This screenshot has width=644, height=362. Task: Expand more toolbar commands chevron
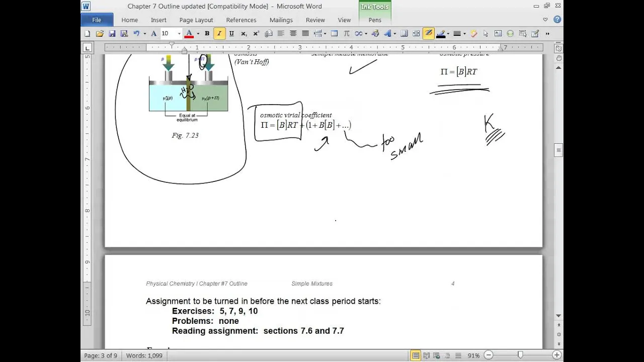(x=547, y=34)
